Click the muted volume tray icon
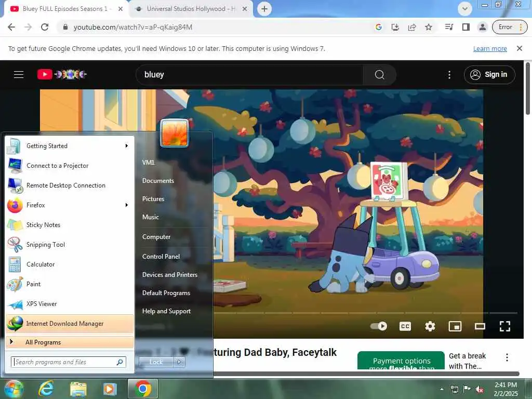Image resolution: width=532 pixels, height=399 pixels. (x=479, y=390)
